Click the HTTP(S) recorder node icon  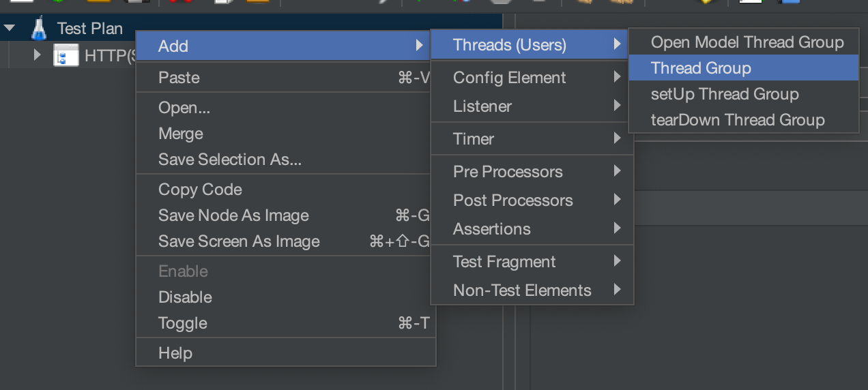[62, 55]
